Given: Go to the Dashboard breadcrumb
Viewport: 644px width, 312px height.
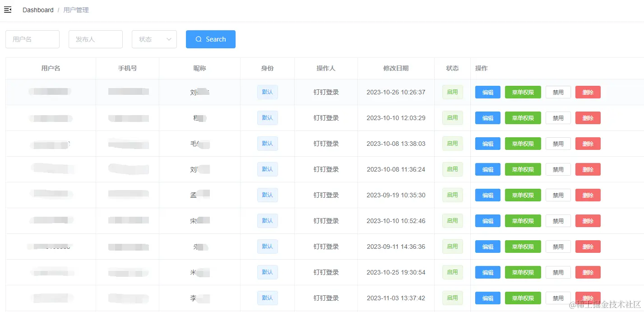Looking at the screenshot, I should pos(38,10).
